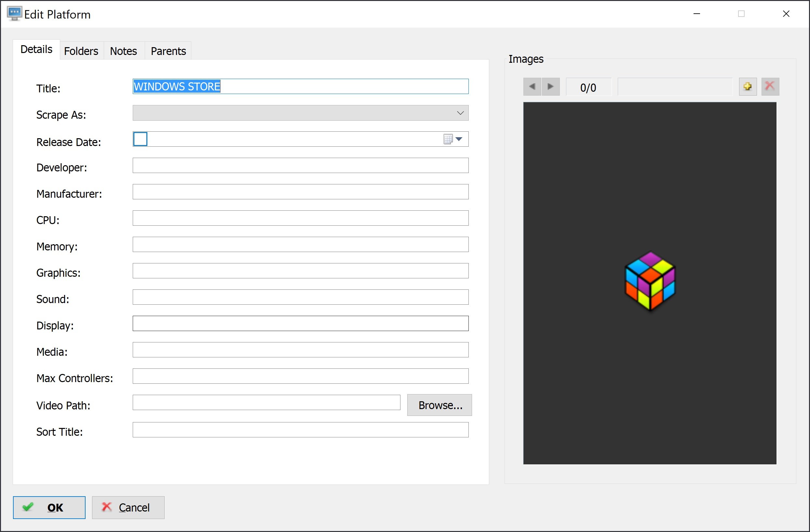The image size is (810, 532).
Task: Click into the Memory field
Action: tap(301, 245)
